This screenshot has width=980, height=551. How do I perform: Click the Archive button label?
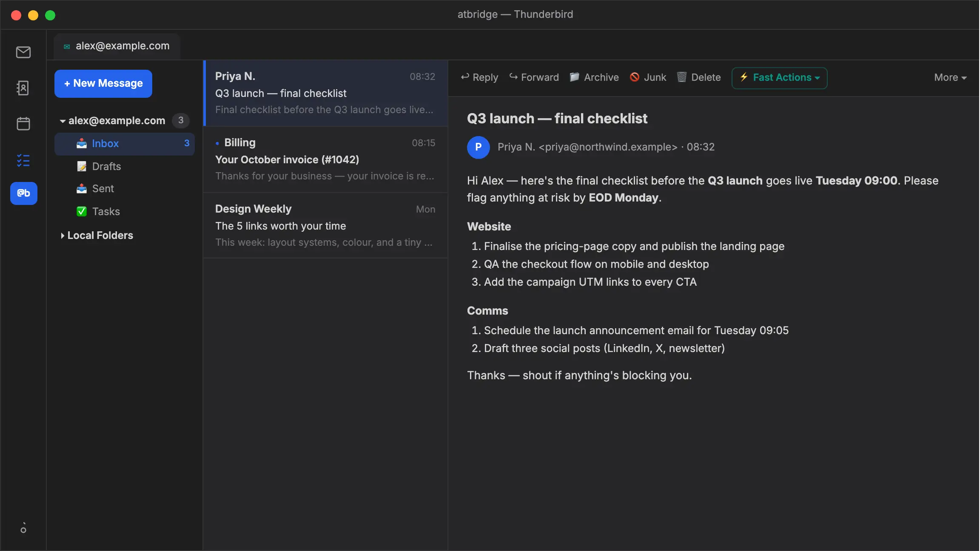pos(601,77)
